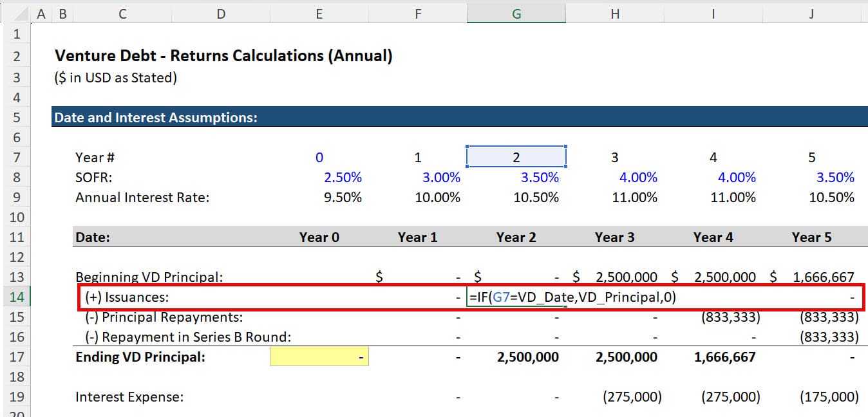
Task: Click the fill handle on selected cell G7
Action: 566,165
